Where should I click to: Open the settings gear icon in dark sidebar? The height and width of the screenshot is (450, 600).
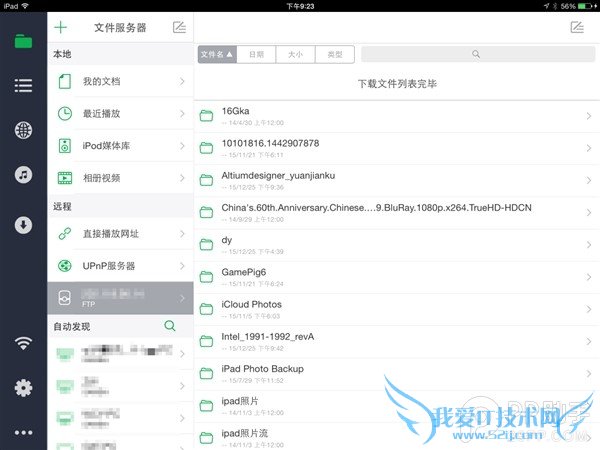tap(23, 388)
